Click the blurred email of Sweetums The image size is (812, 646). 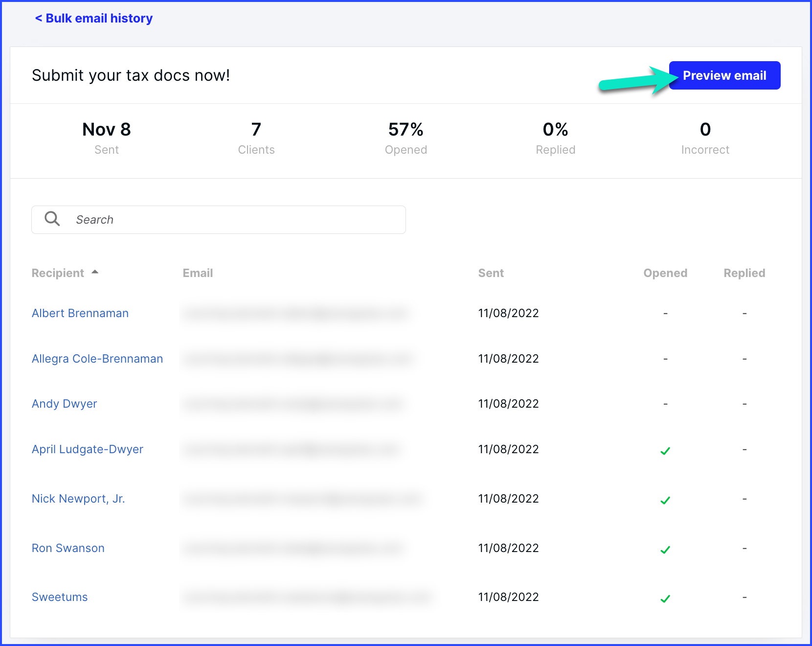(x=307, y=597)
